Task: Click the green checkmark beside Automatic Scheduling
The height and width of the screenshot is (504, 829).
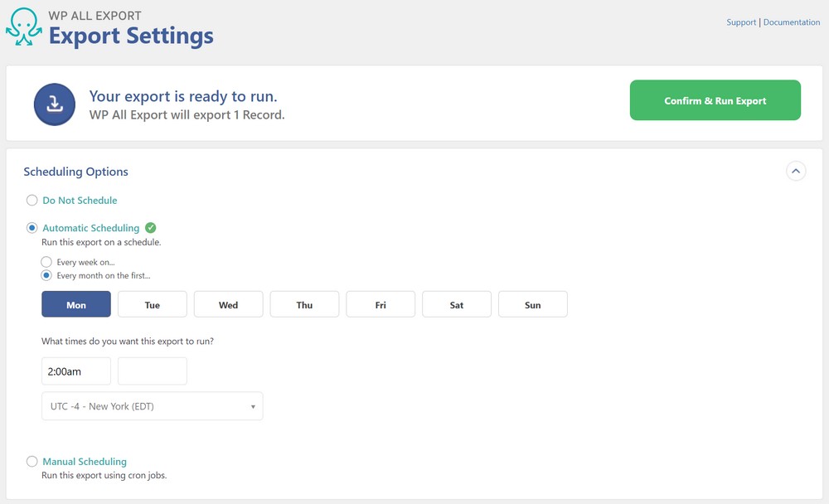Action: [151, 228]
